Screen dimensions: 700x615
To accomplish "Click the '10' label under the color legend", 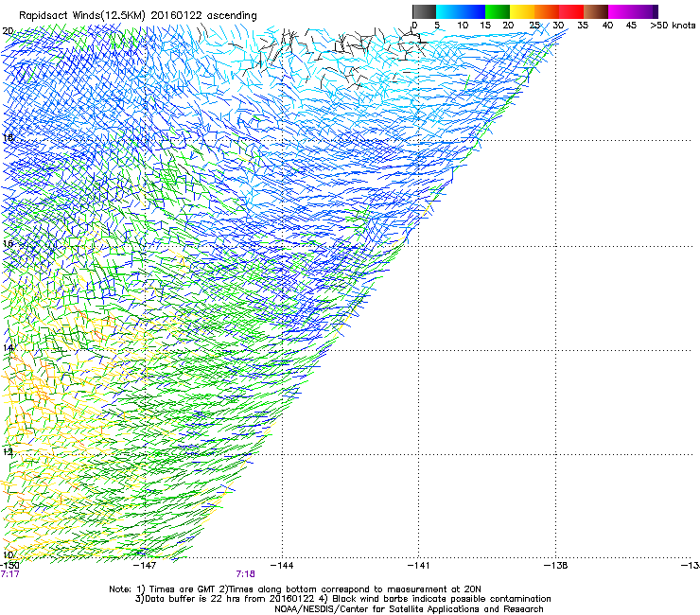I will tap(463, 26).
